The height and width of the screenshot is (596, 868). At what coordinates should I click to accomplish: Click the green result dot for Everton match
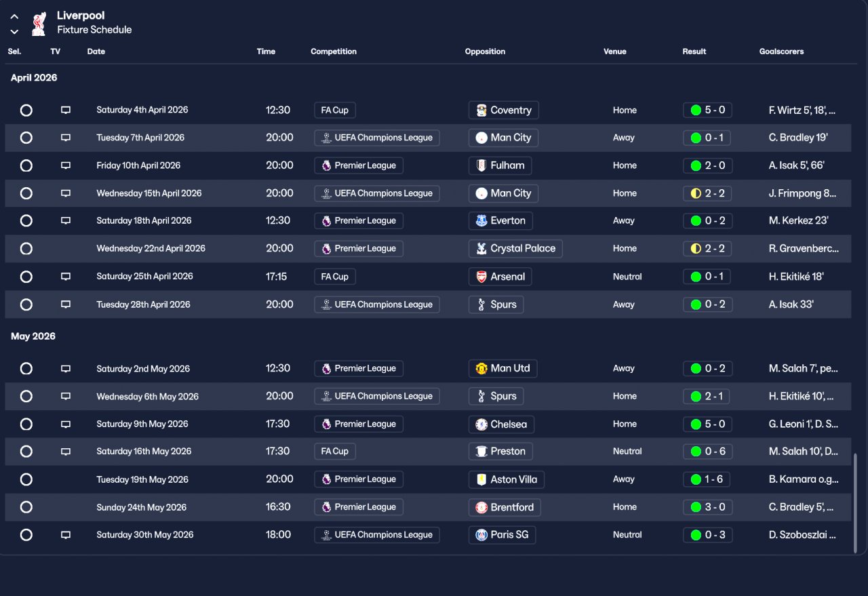(x=695, y=220)
